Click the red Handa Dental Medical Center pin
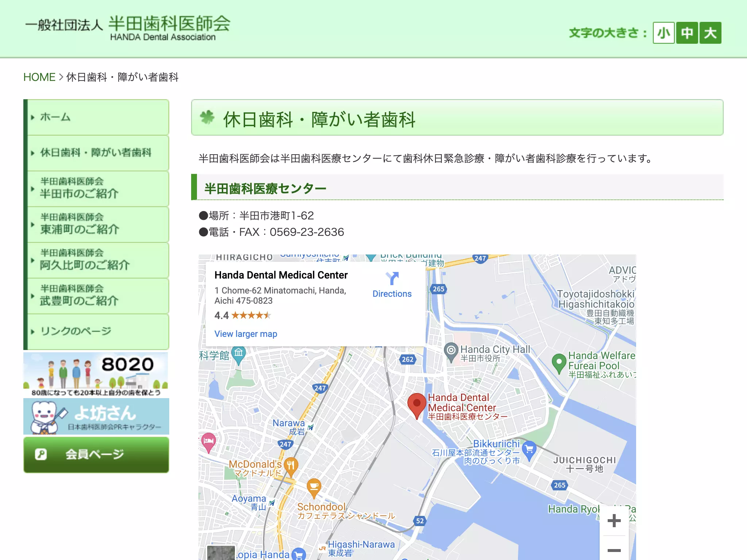The image size is (747, 560). pyautogui.click(x=417, y=406)
